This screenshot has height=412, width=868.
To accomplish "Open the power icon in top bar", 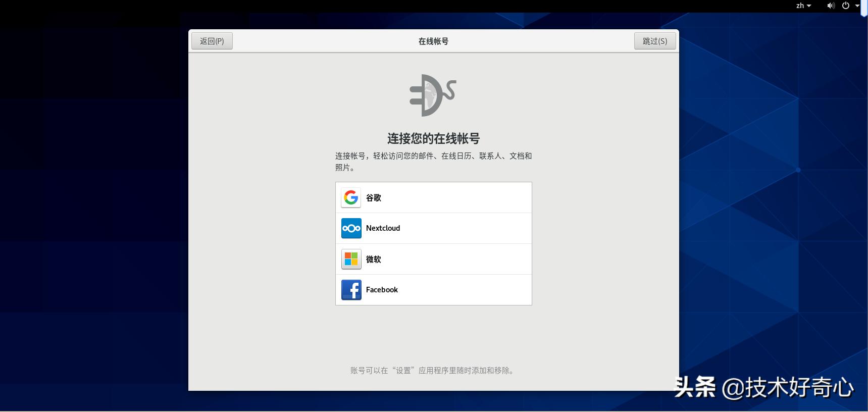I will click(x=846, y=6).
